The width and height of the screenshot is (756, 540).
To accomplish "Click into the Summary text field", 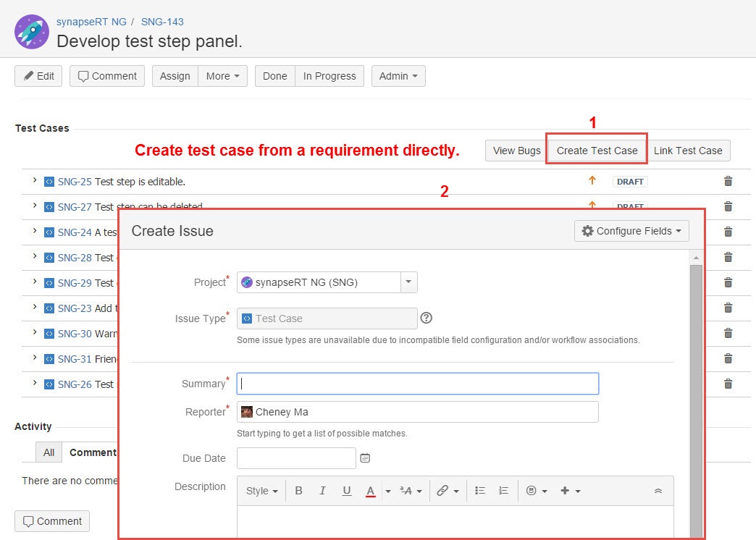I will click(x=419, y=384).
